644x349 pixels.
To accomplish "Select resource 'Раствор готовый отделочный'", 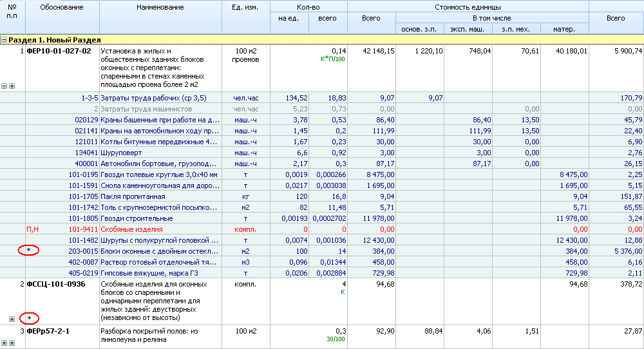I will 322,262.
